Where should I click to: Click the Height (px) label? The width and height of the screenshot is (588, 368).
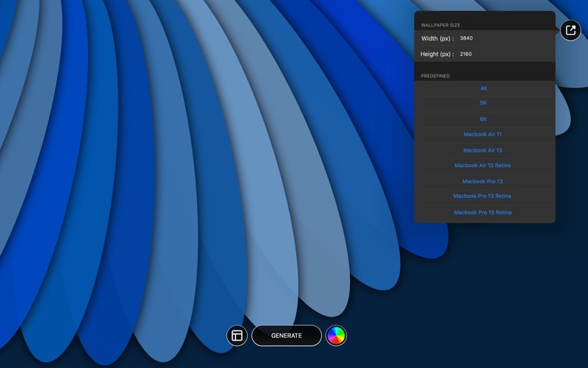[437, 54]
